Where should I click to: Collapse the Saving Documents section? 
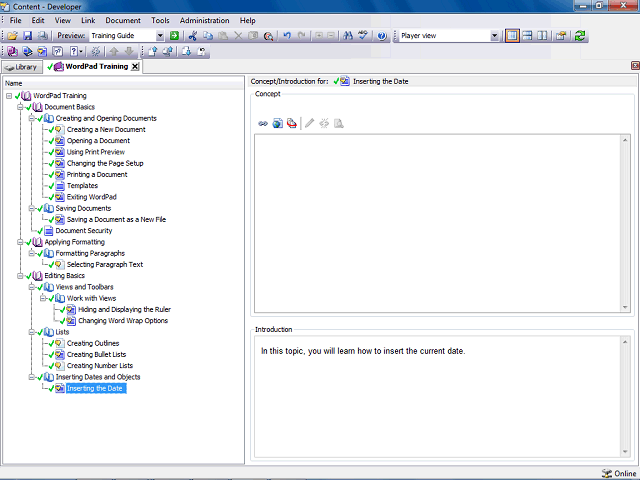[31, 208]
